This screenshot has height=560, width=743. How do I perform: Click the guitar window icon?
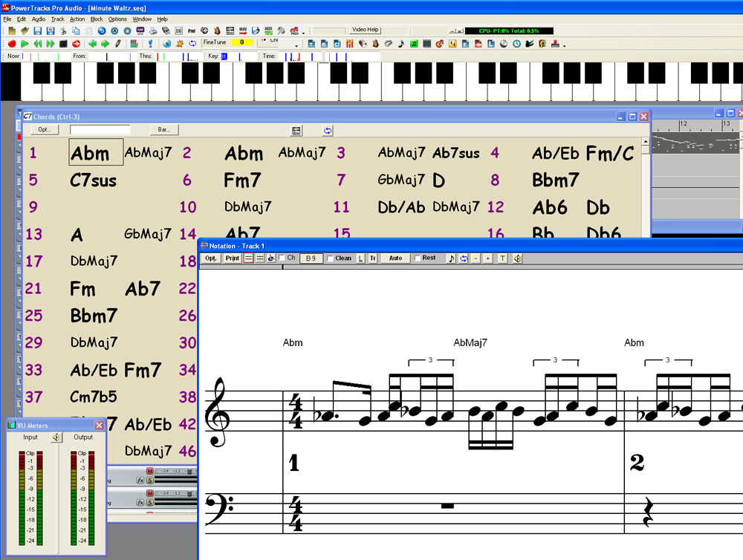[439, 44]
